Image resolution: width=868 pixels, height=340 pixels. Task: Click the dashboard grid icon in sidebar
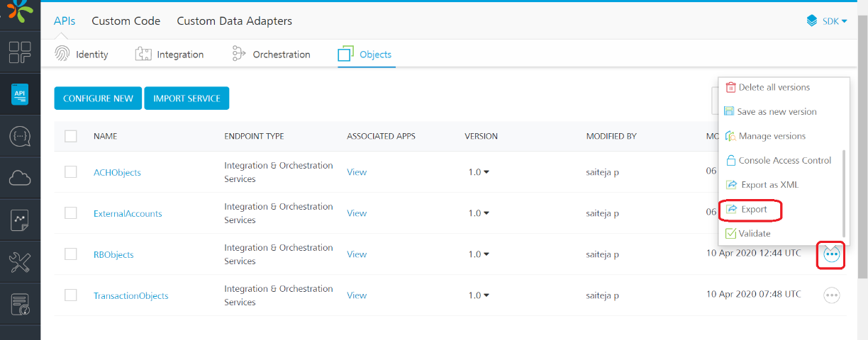20,53
